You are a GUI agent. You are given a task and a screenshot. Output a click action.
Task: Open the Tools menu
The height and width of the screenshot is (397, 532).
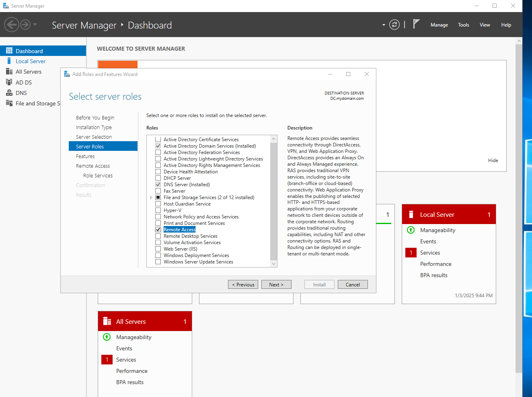pos(464,25)
